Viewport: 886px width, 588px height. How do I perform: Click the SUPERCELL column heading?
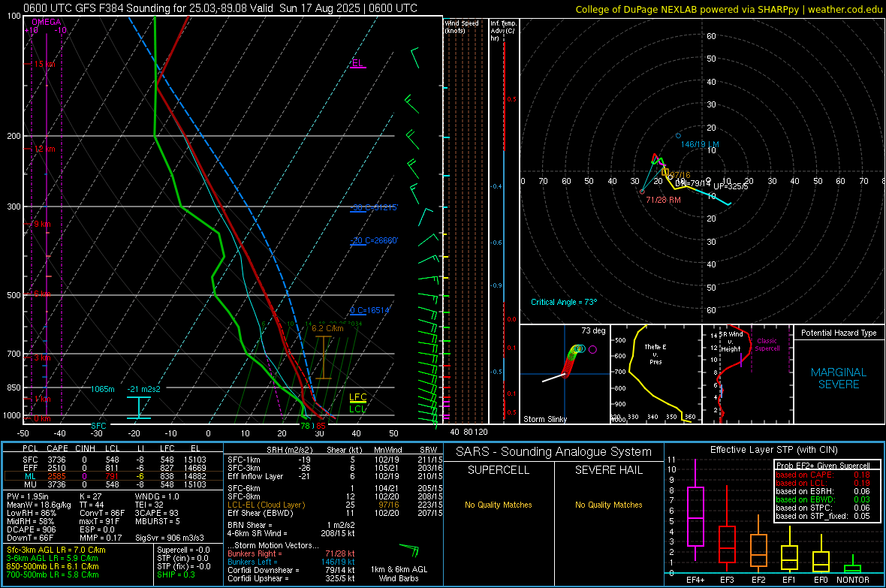click(499, 470)
